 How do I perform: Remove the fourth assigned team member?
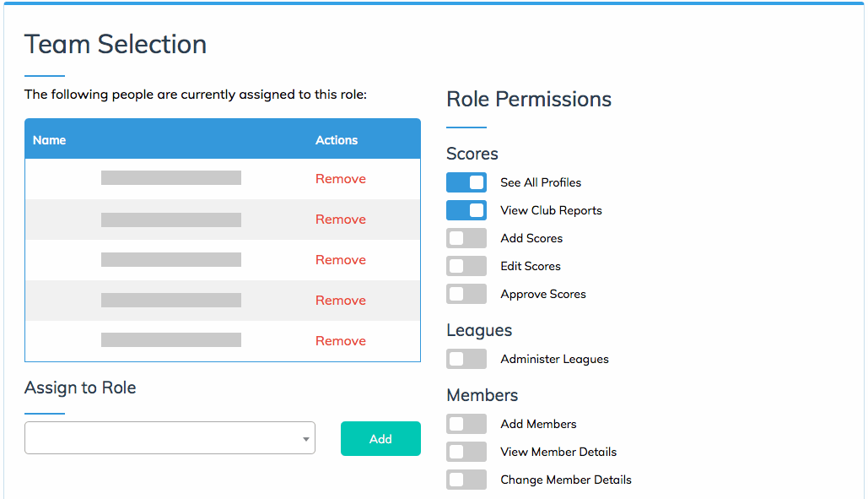point(340,300)
